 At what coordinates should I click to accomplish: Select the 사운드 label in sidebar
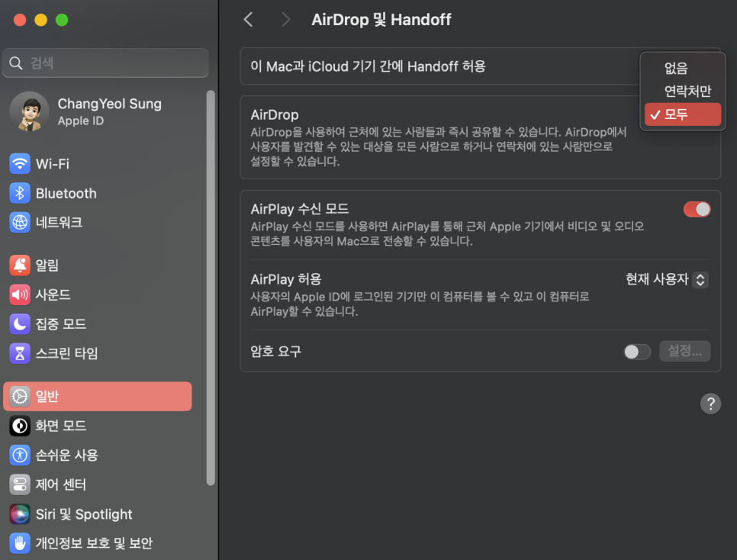[53, 294]
